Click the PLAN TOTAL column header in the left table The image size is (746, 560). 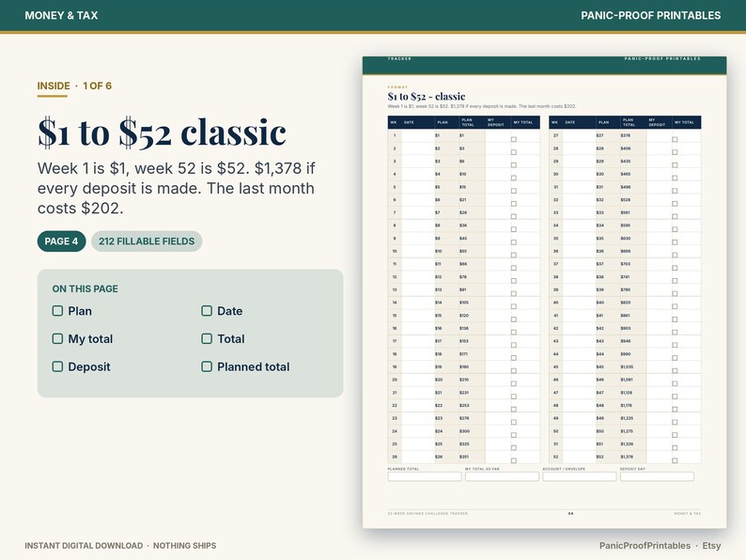coord(468,122)
